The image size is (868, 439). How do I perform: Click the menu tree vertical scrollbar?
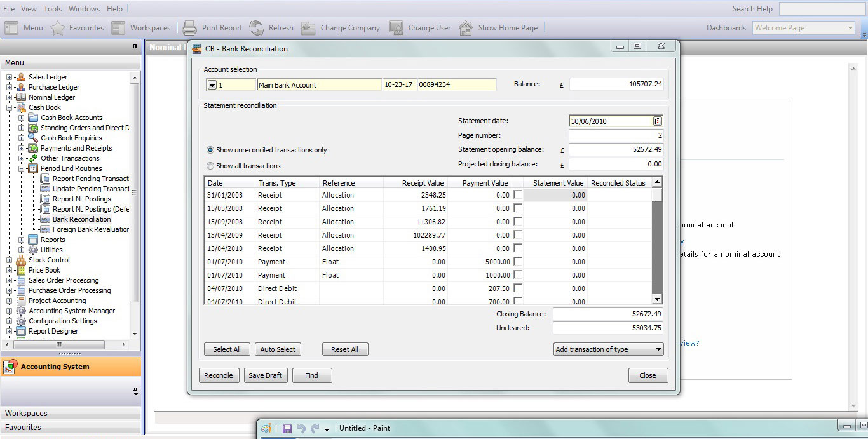pos(134,205)
